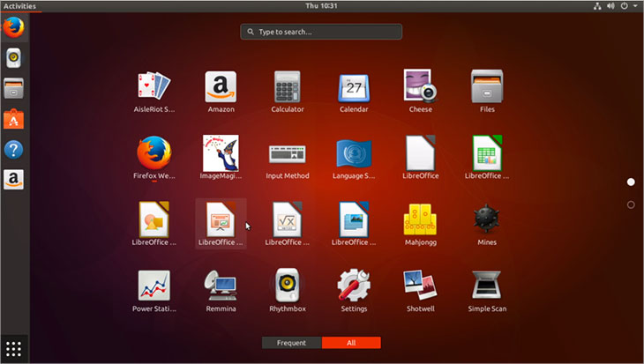Click the volume speaker icon
The height and width of the screenshot is (364, 644).
(x=610, y=6)
